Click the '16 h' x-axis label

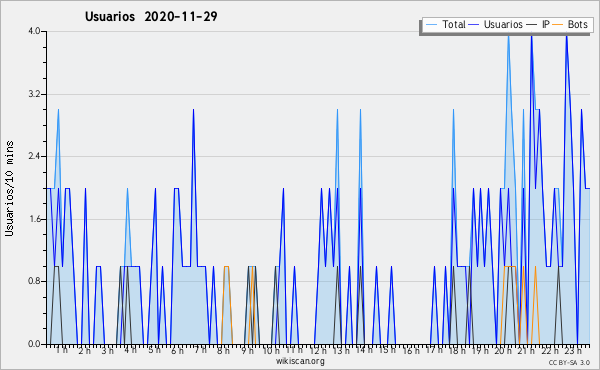tap(411, 350)
